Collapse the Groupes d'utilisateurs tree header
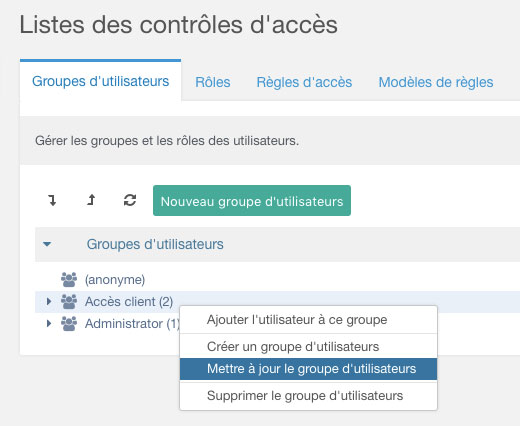 click(47, 244)
